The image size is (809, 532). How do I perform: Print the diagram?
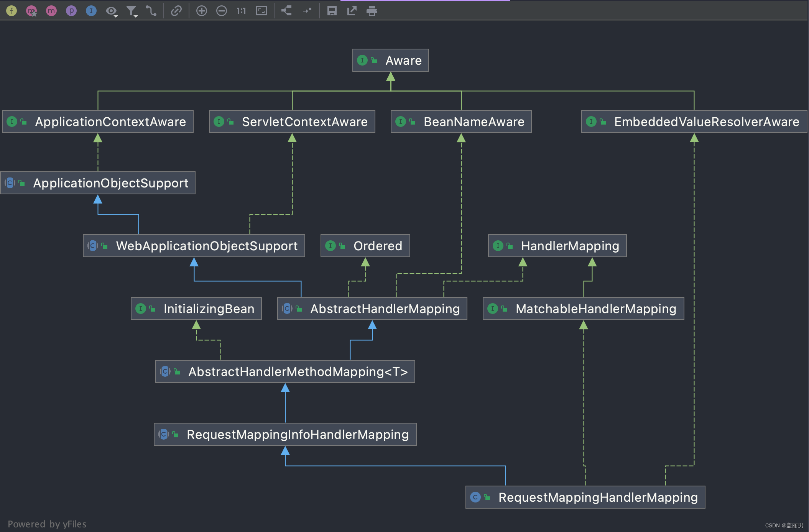point(372,11)
